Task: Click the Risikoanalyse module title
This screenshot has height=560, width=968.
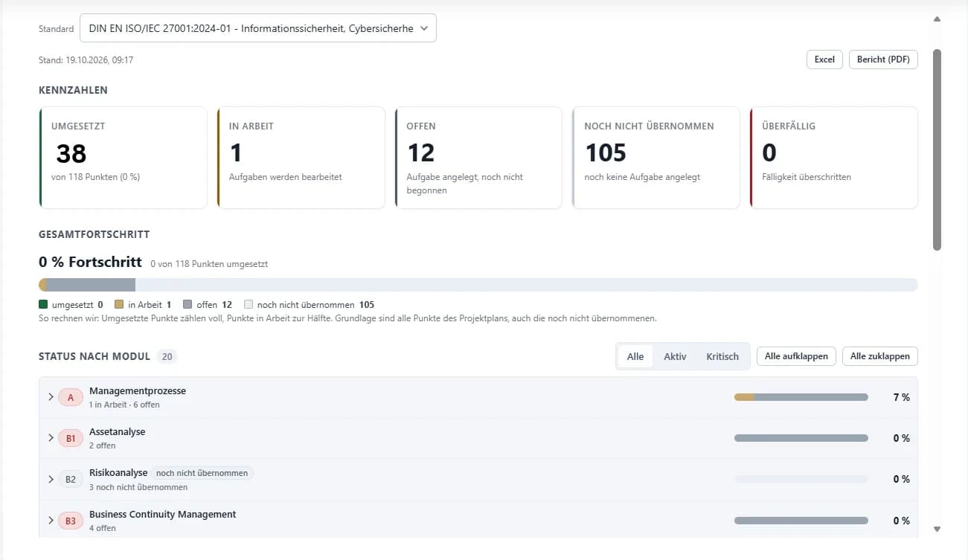Action: tap(118, 472)
